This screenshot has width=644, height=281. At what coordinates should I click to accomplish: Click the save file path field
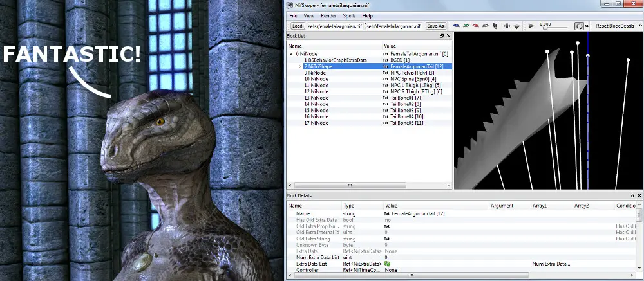[394, 26]
